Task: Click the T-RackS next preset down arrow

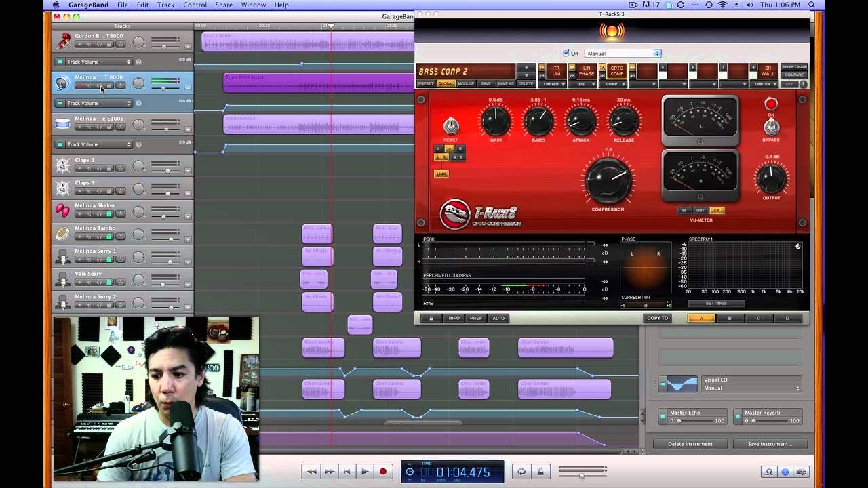Action: point(526,75)
